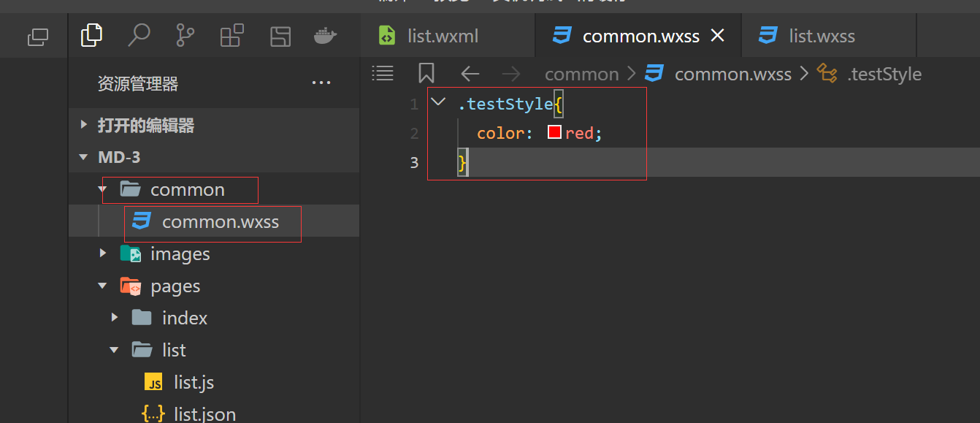Screen dimensions: 980x423
Task: Click the layout template icon in sidebar
Action: tap(280, 36)
